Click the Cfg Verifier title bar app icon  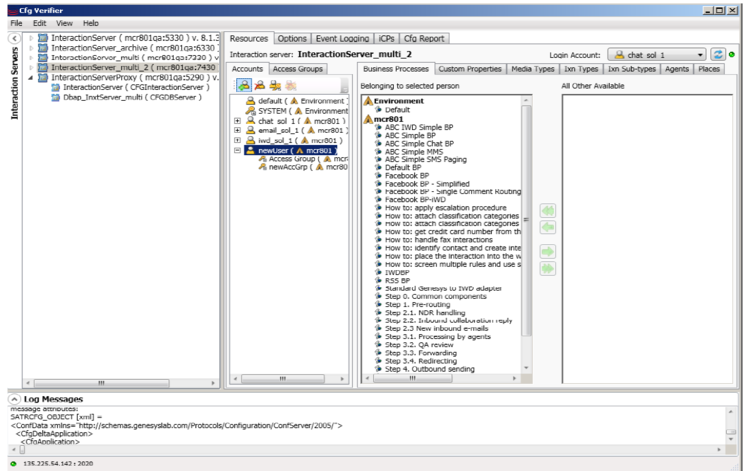click(12, 11)
